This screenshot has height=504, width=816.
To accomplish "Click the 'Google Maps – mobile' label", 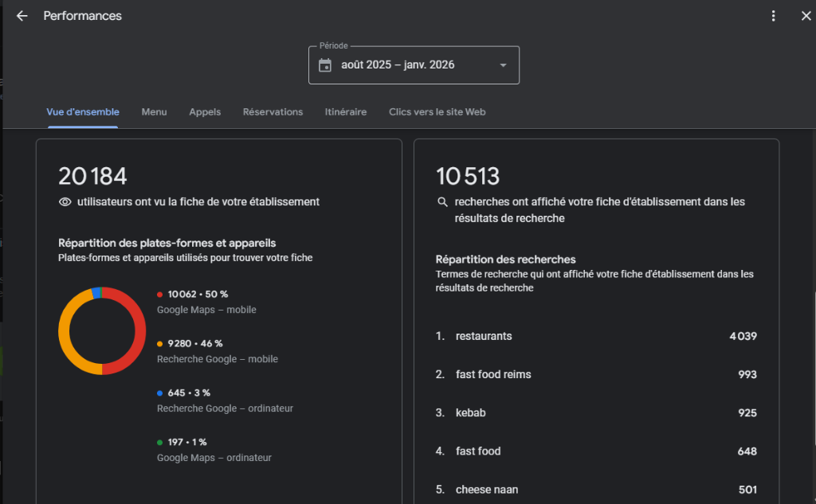I will pos(206,310).
